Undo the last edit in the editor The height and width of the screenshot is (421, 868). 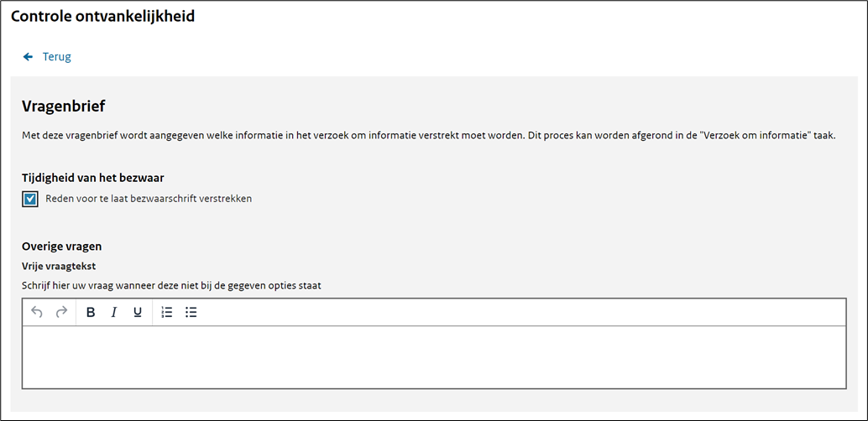[x=37, y=313]
